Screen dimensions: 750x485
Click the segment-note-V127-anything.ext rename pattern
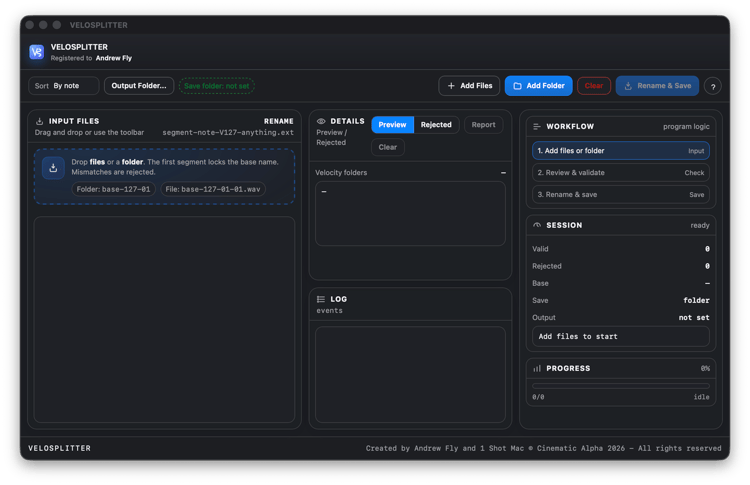228,132
